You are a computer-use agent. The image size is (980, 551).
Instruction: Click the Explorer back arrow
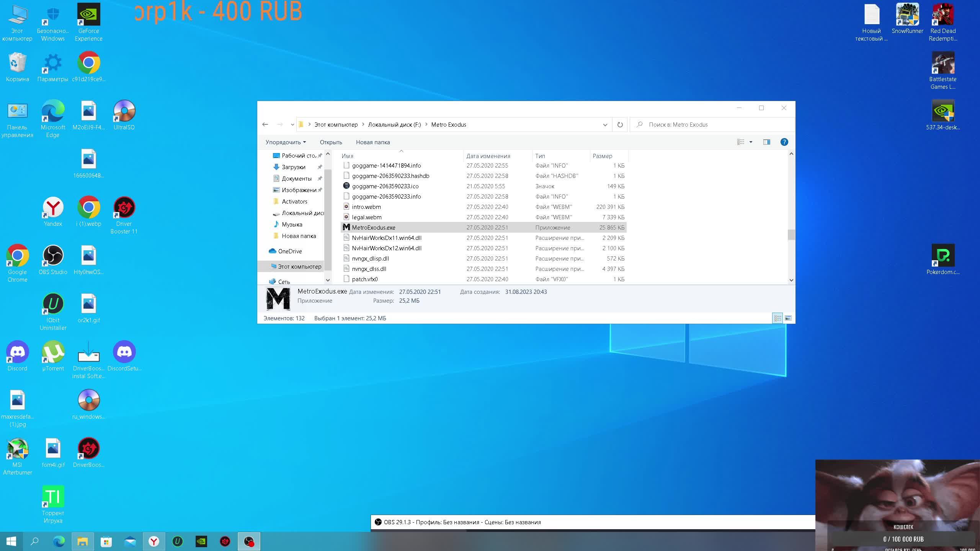pyautogui.click(x=265, y=125)
